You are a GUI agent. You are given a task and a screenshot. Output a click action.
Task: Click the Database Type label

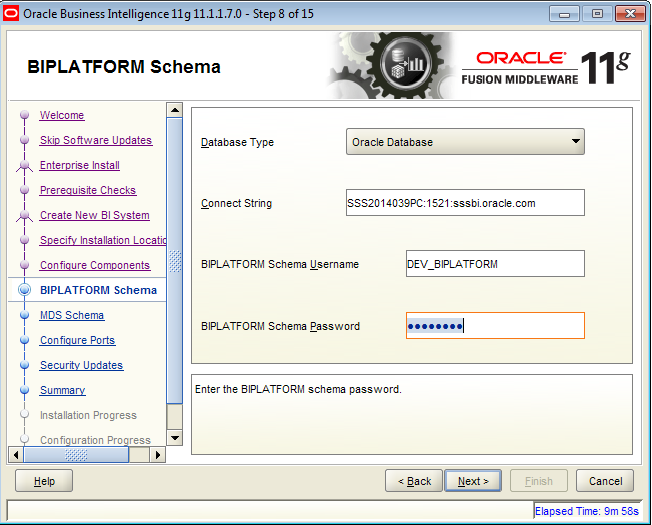click(237, 142)
